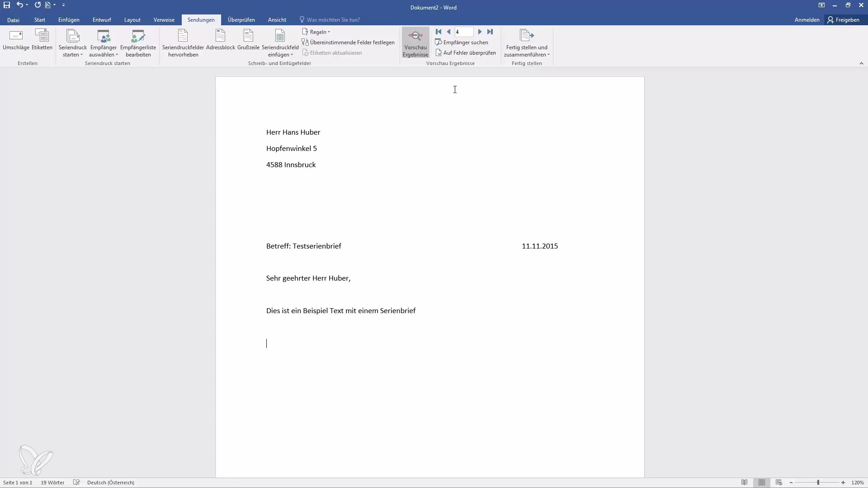This screenshot has width=868, height=488.
Task: Go to last record
Action: (x=490, y=32)
